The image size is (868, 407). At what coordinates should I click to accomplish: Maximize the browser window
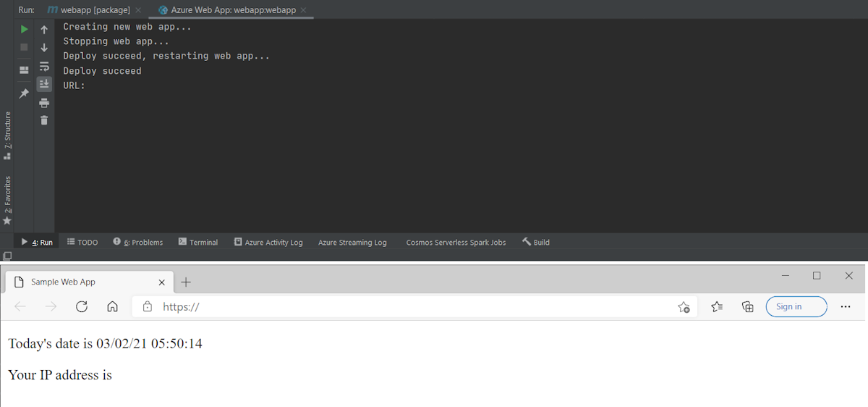pyautogui.click(x=817, y=276)
